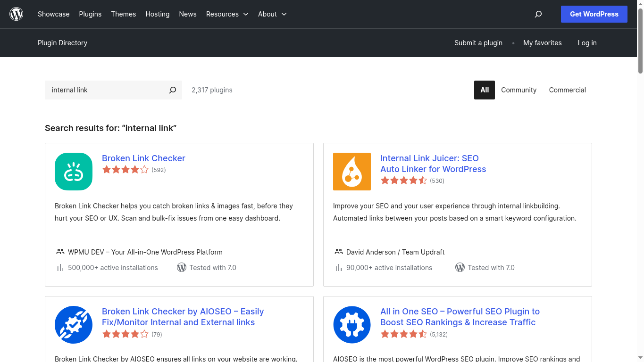Click Tested with 7.0 in Internal Link Juicer card
Image resolution: width=644 pixels, height=362 pixels.
pos(491,268)
